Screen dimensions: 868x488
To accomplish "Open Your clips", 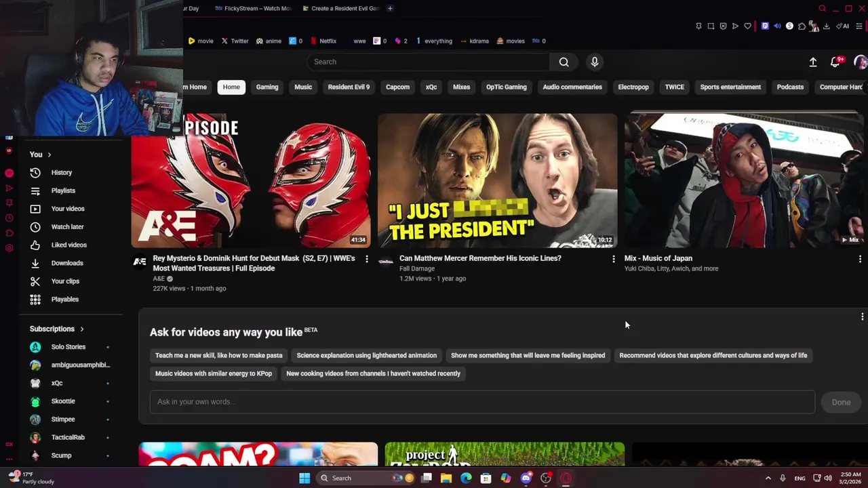I will [65, 281].
